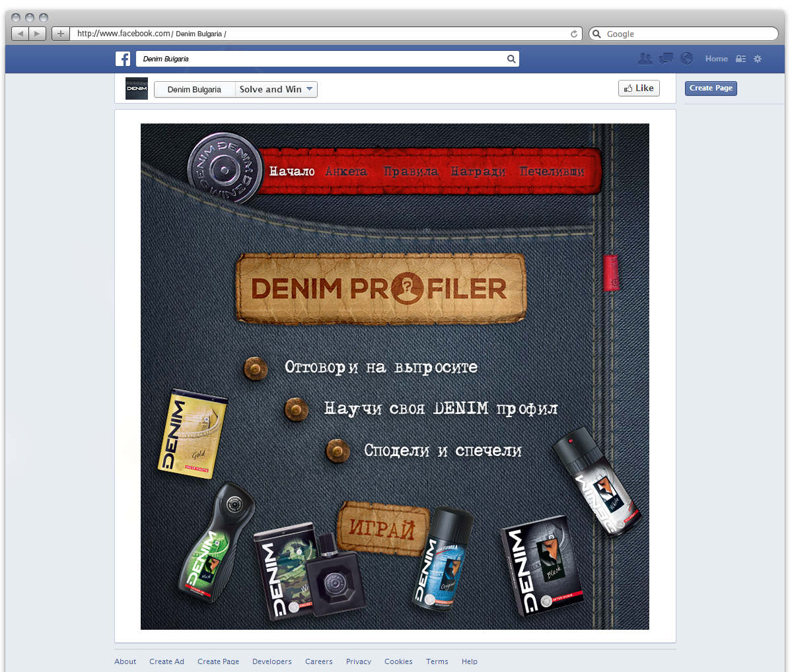Open the settings gear icon
Image resolution: width=790 pixels, height=672 pixels.
[x=757, y=59]
